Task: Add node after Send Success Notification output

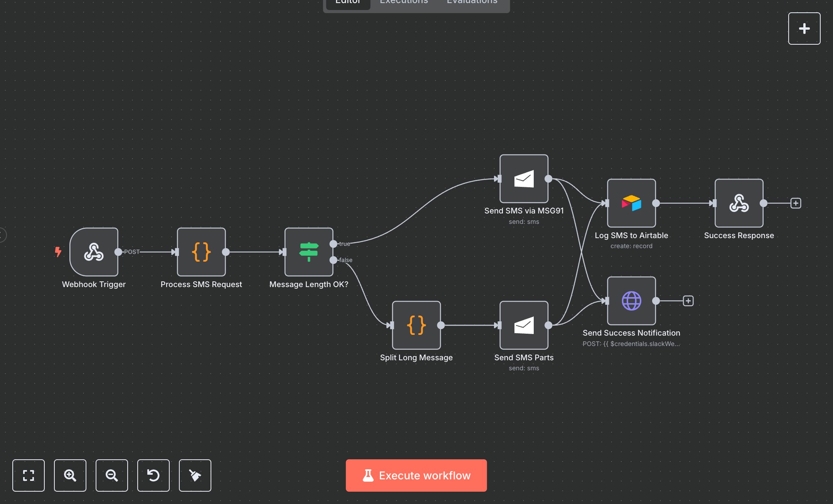Action: click(x=688, y=301)
